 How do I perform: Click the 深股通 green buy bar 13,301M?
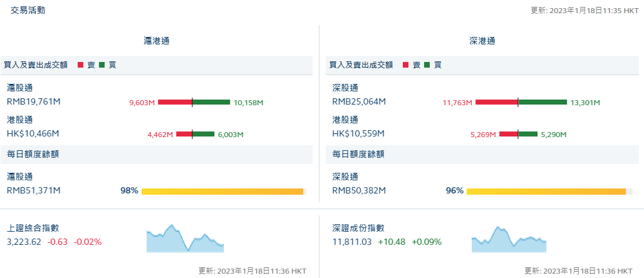tap(543, 102)
